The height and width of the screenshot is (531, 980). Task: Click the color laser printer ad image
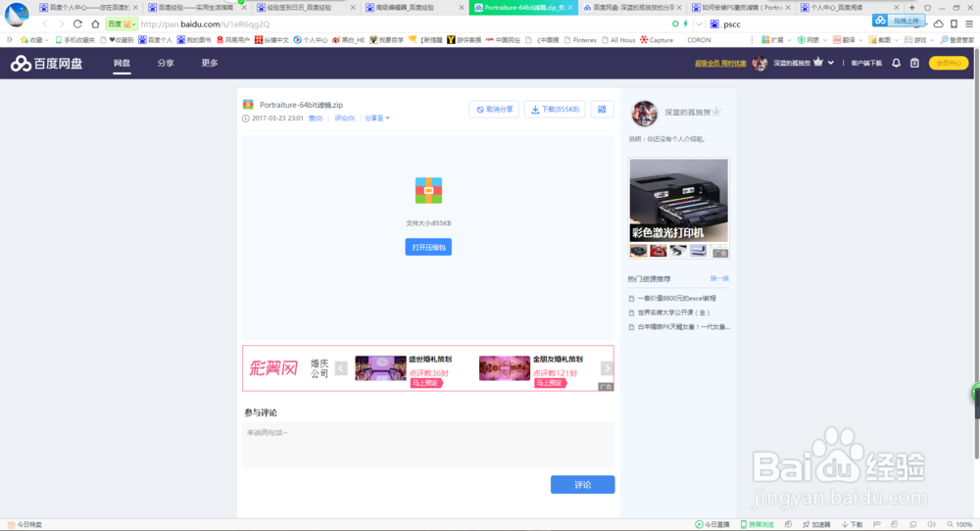[x=679, y=201]
